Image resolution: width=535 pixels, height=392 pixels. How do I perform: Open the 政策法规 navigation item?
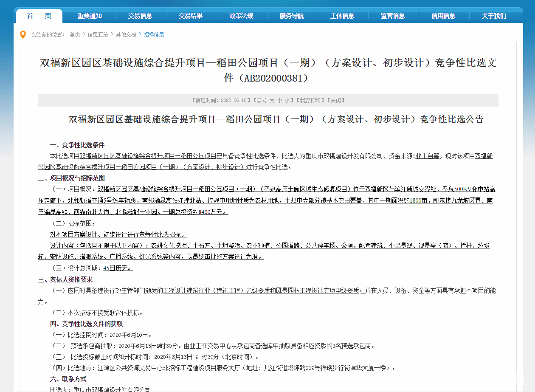pyautogui.click(x=241, y=16)
